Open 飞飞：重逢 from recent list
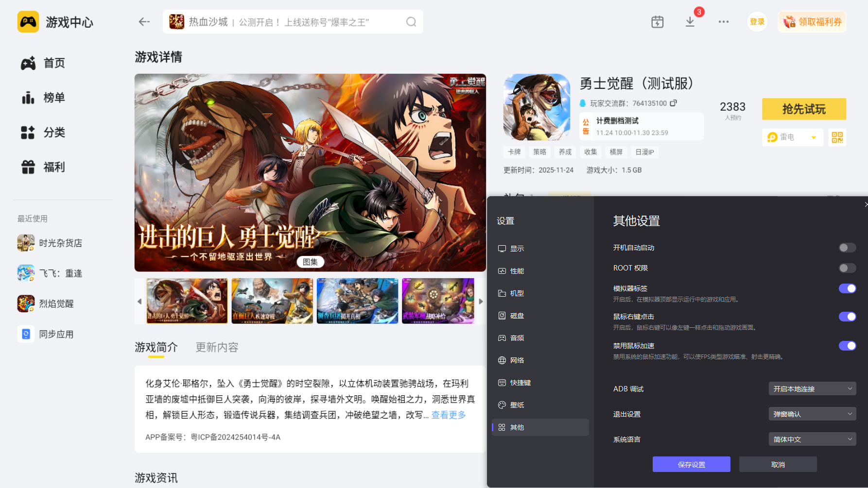 click(50, 273)
